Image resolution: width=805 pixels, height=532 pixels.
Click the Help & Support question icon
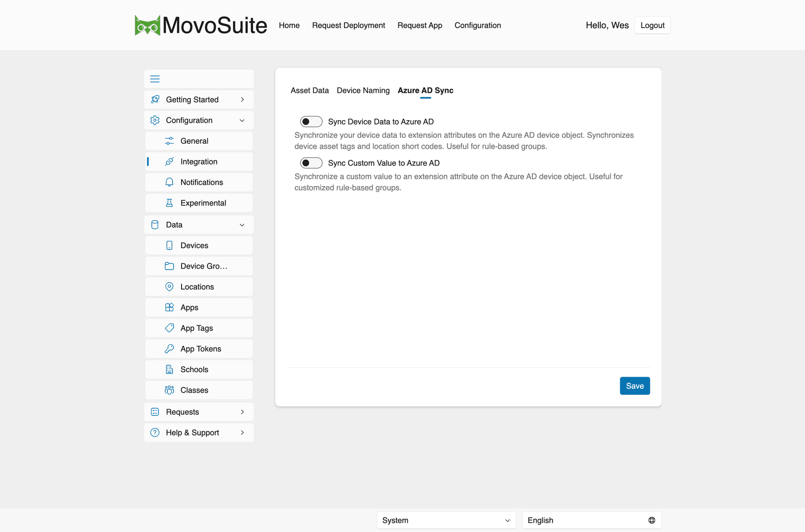pyautogui.click(x=155, y=432)
